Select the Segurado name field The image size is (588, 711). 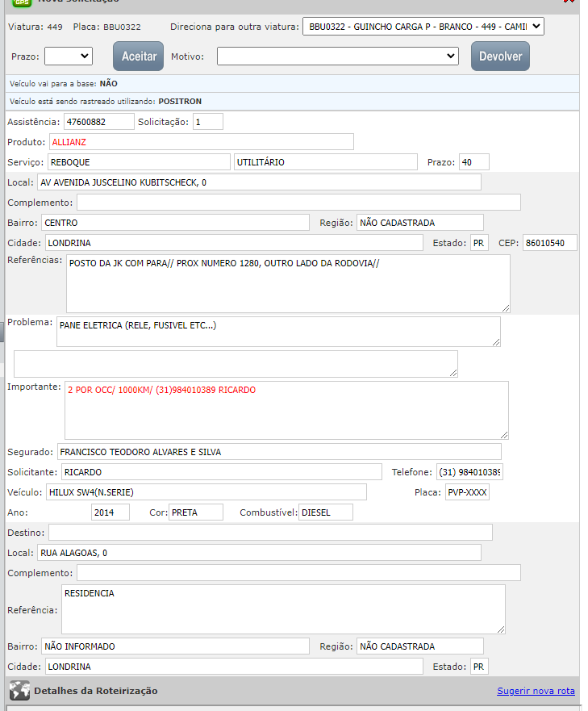(278, 452)
